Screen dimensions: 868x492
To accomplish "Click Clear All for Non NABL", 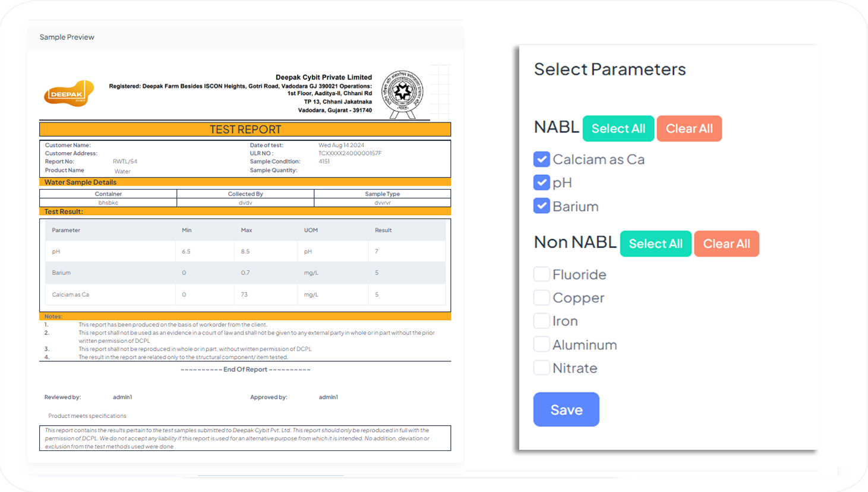I will (x=726, y=244).
